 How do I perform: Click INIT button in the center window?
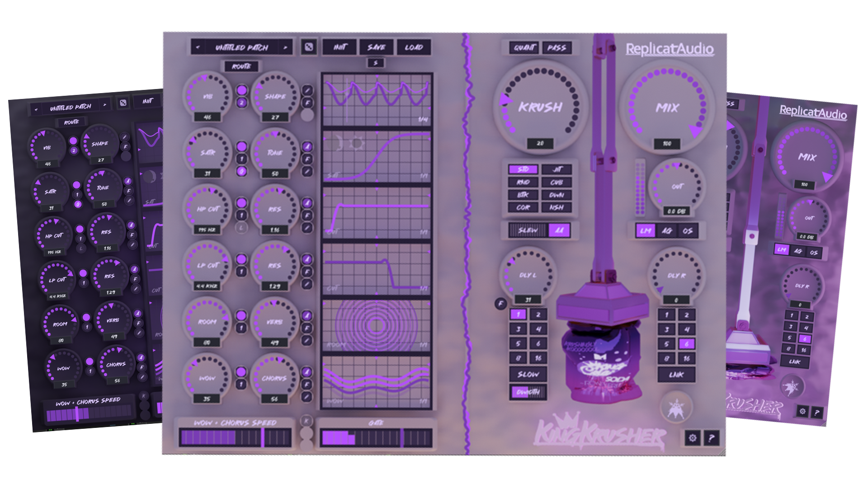[340, 47]
